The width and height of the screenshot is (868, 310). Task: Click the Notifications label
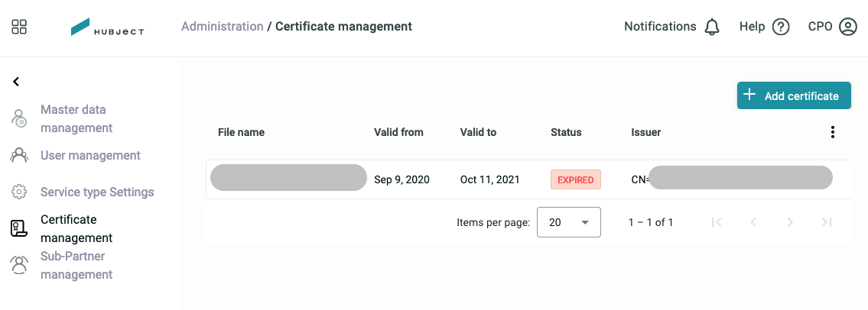[660, 27]
